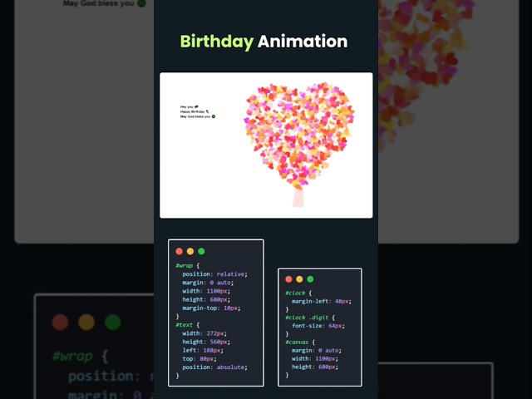
Task: Click the "#canvas {" selector line
Action: click(x=300, y=342)
